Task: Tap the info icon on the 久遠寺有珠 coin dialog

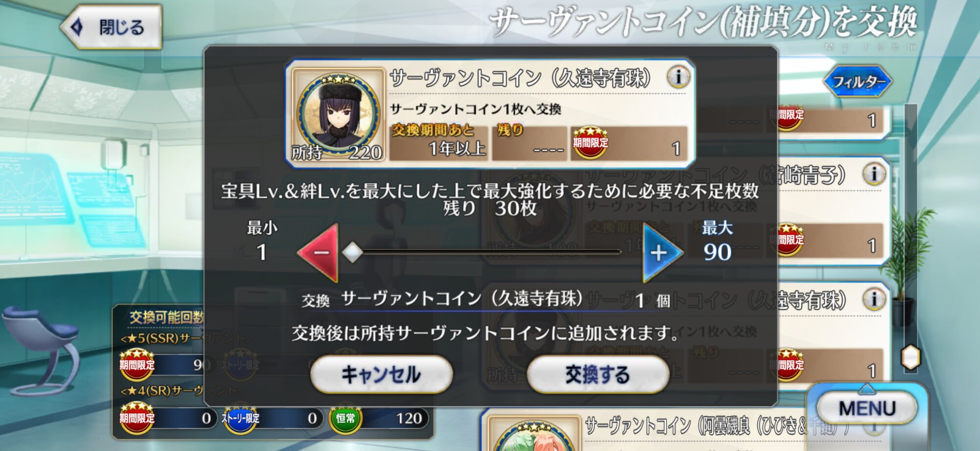Action: (678, 77)
